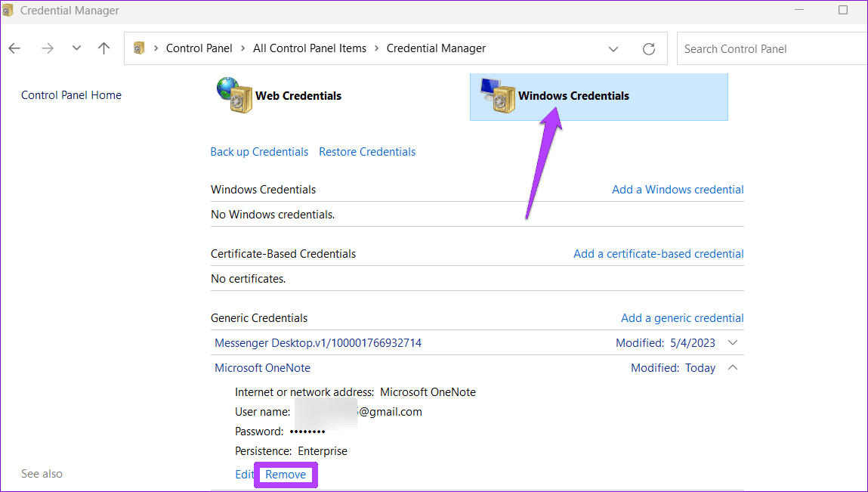Open Restore Credentials
This screenshot has height=492, width=868.
367,151
